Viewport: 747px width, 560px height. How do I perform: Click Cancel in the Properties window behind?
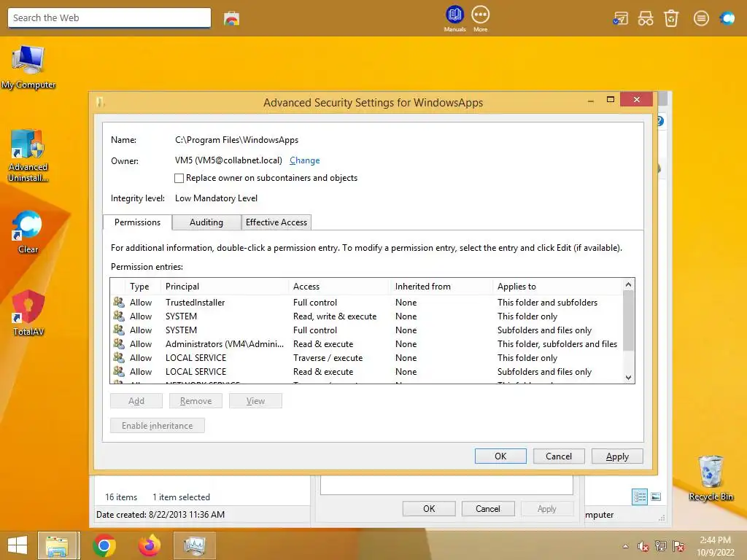(x=488, y=508)
